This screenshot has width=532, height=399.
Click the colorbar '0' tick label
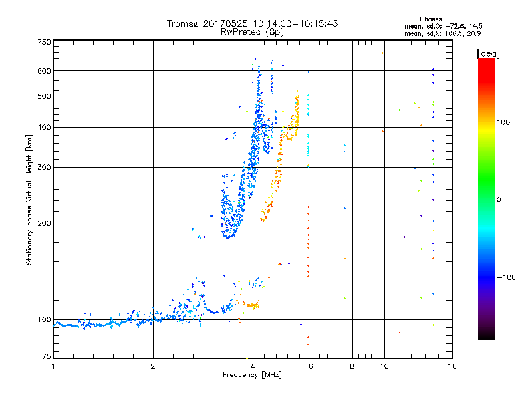pyautogui.click(x=498, y=200)
